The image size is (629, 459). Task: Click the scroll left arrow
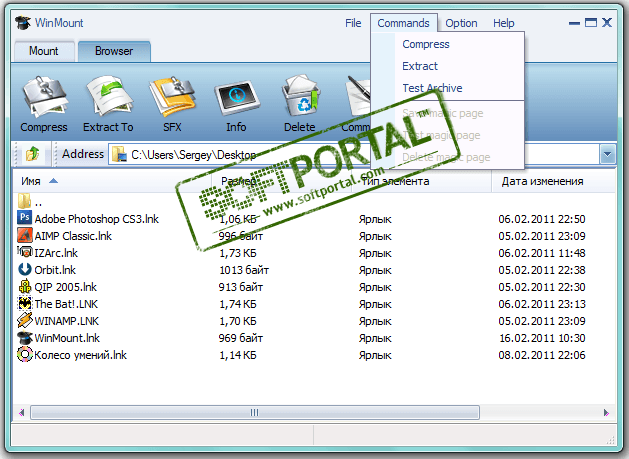(22, 412)
